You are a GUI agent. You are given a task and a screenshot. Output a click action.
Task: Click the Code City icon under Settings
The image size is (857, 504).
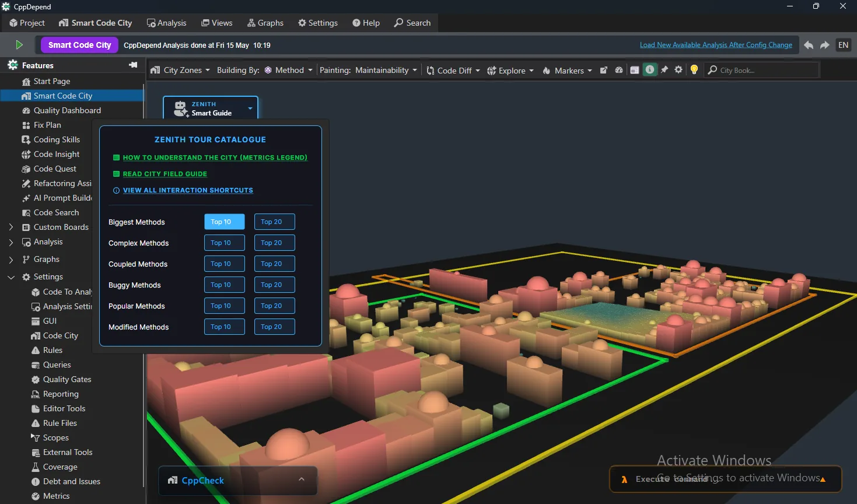pos(36,335)
